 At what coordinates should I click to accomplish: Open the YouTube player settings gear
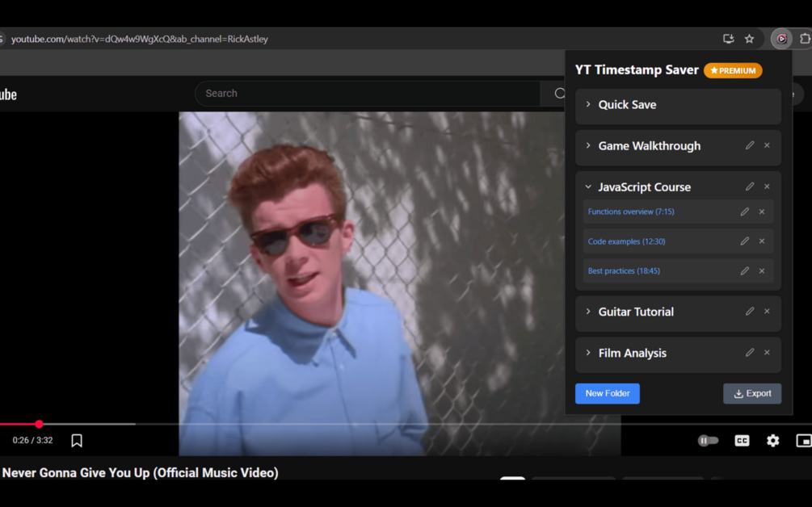[x=773, y=440]
